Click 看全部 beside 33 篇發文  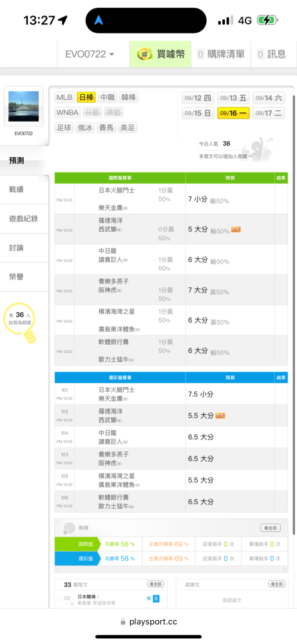[x=155, y=584]
